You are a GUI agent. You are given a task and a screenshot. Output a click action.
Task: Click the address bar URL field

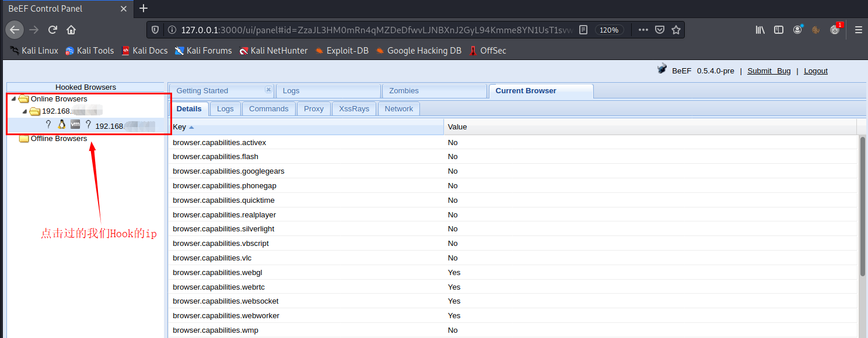[377, 30]
